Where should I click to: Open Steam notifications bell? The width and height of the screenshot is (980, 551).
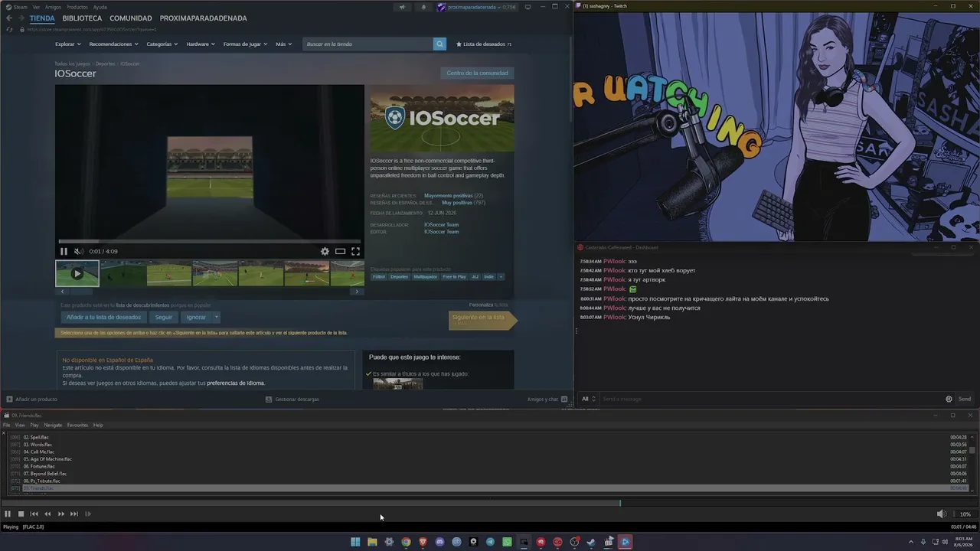(423, 8)
